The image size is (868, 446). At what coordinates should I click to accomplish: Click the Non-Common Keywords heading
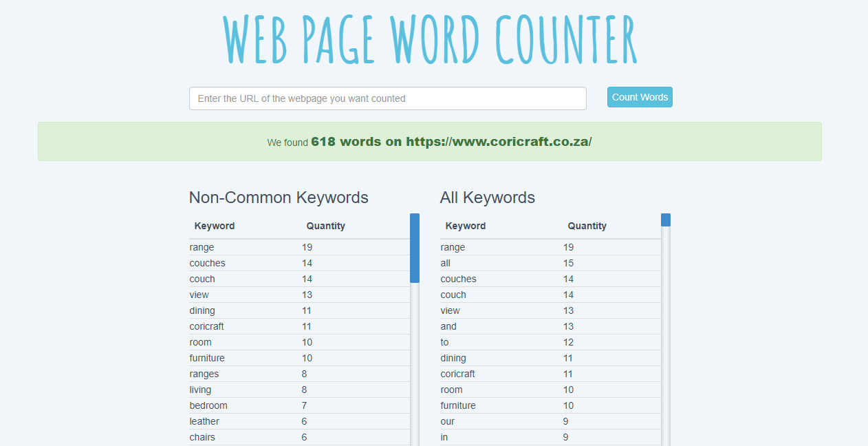pyautogui.click(x=279, y=198)
